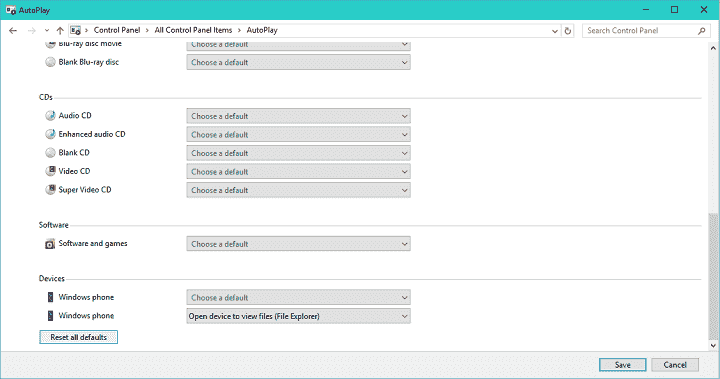Click the Video CD icon

[50, 171]
